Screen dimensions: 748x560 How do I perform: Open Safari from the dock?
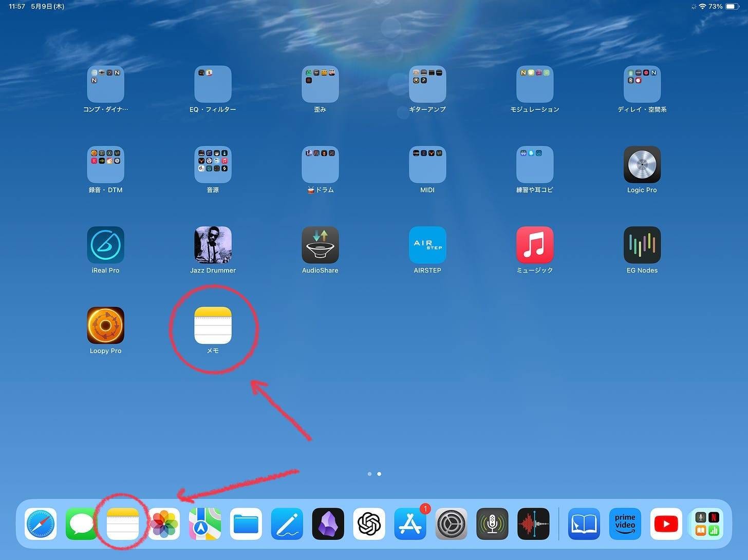point(41,524)
